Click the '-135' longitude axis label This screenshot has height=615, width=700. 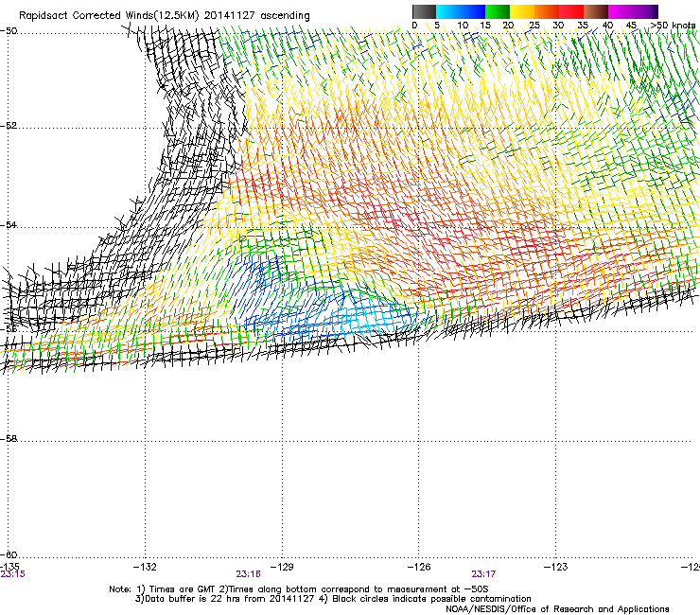9,567
